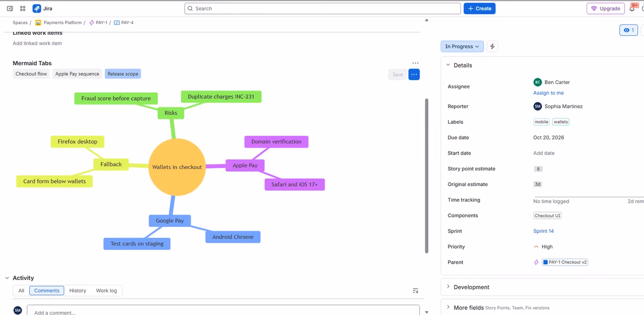Viewport: 644px width, 315px height.
Task: Click the story point estimate value 8
Action: pos(538,169)
